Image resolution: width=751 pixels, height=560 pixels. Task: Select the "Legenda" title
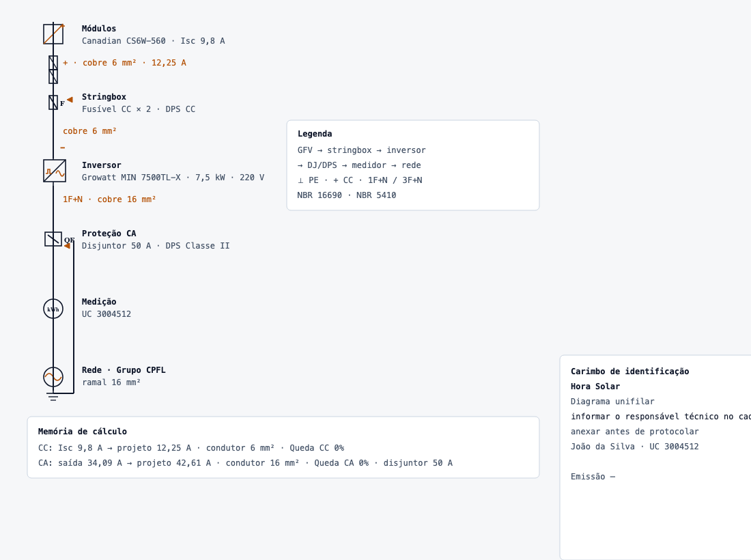point(315,134)
